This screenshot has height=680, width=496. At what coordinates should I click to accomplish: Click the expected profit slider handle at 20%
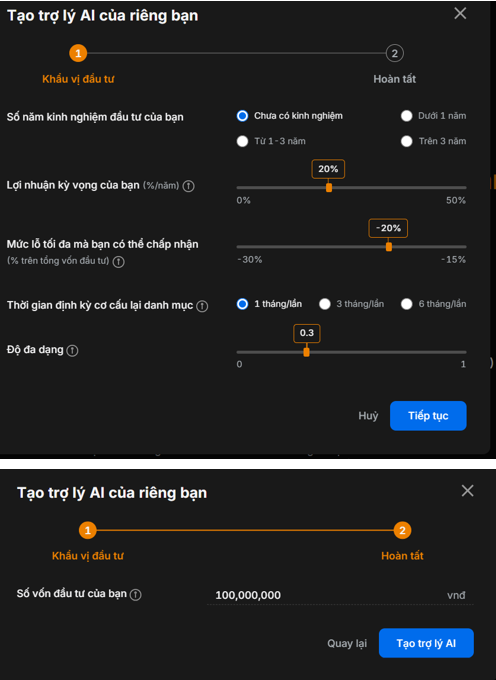[x=329, y=187]
